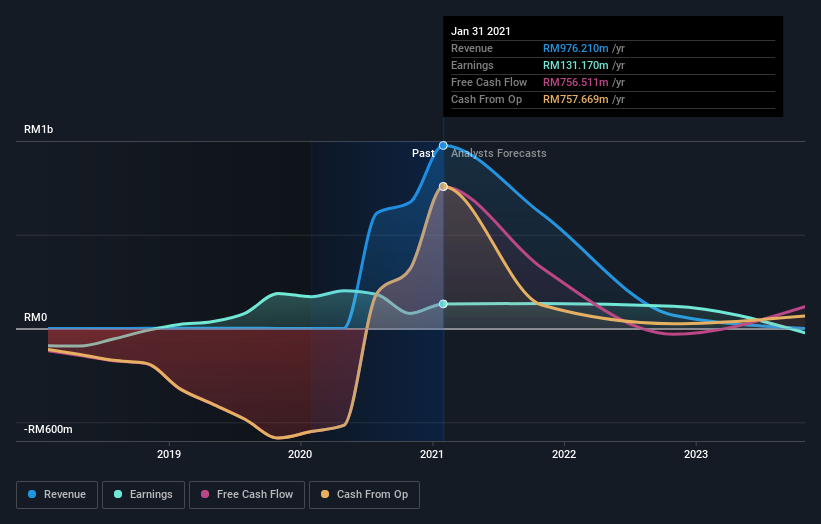Click the Past label on the chart
The height and width of the screenshot is (524, 821).
(423, 153)
